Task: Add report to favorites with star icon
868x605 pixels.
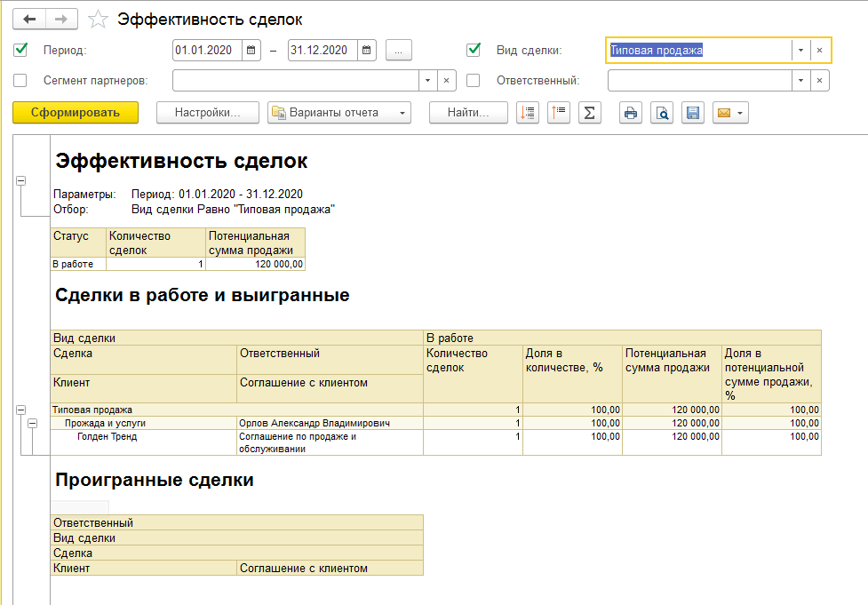Action: click(x=99, y=20)
